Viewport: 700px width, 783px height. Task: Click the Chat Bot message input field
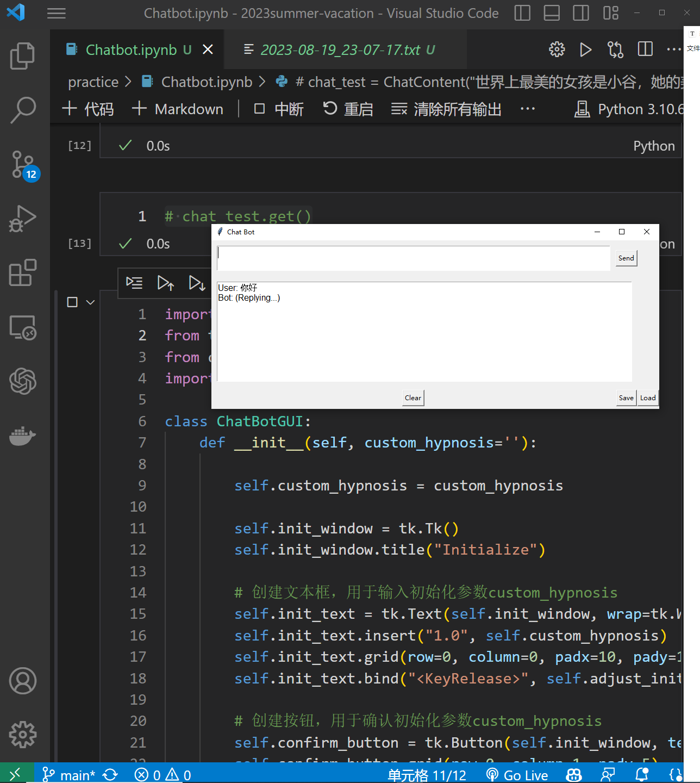[x=413, y=258]
